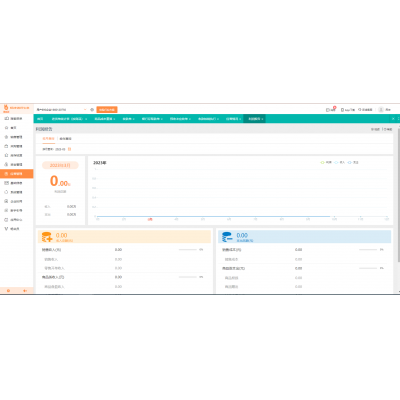Open notifications icon with the red badge
400x400 pixels.
(x=328, y=109)
